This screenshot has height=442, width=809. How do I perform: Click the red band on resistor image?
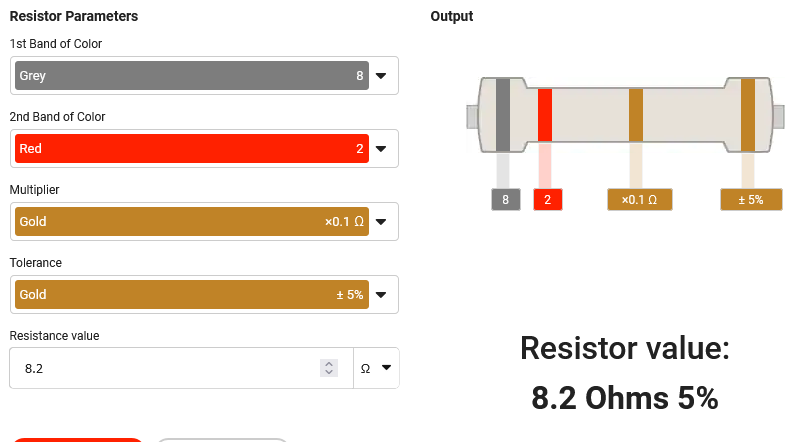tap(545, 115)
